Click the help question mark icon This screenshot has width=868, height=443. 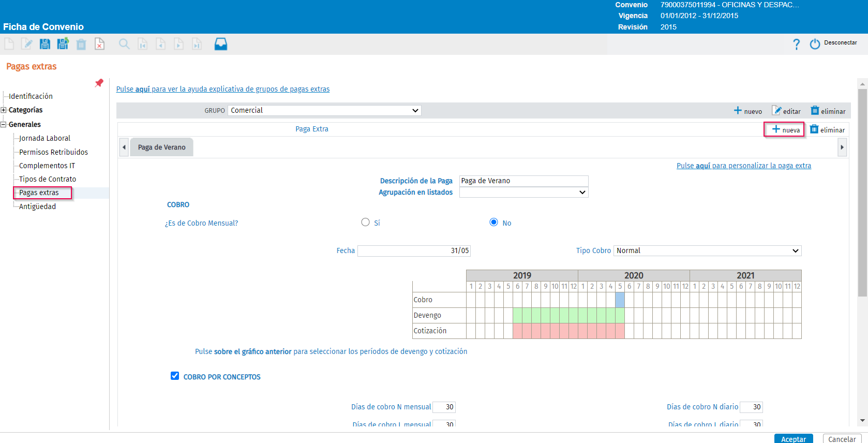pos(797,44)
